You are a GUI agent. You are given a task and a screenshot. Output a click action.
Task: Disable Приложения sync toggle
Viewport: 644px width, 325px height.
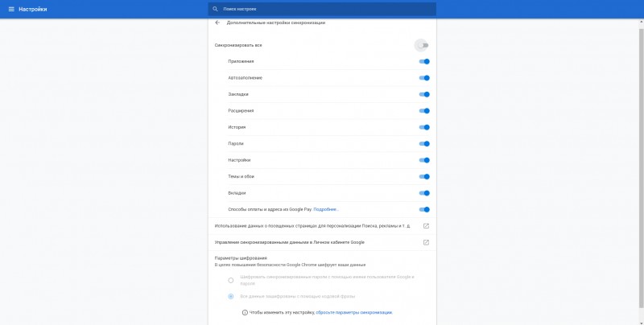point(424,62)
